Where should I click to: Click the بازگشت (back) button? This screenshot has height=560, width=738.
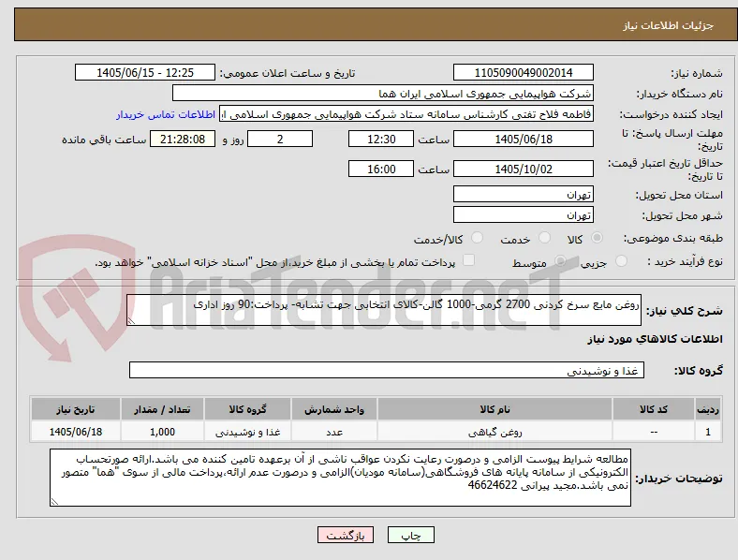(346, 535)
